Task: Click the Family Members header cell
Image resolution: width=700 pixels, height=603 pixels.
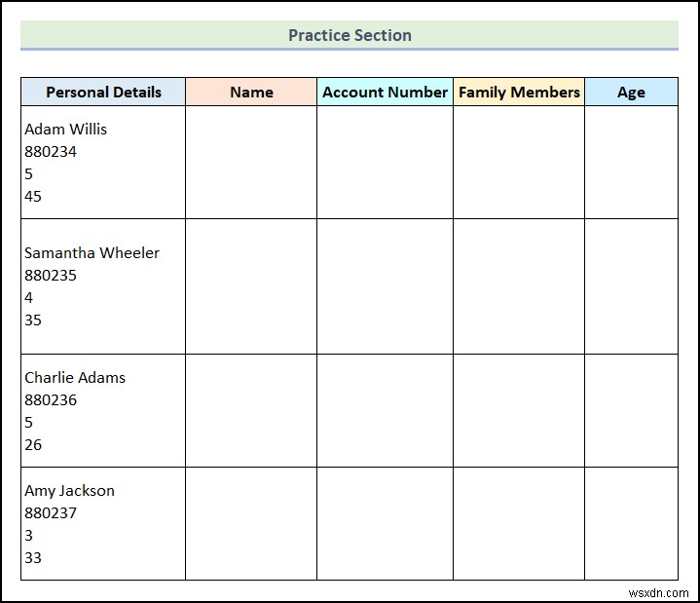Action: click(x=519, y=92)
